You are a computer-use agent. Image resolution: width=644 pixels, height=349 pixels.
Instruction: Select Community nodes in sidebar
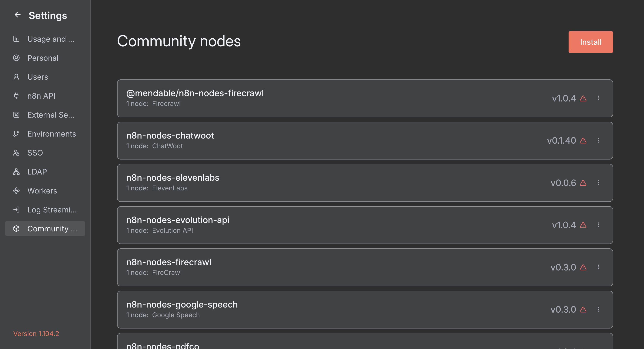click(45, 229)
